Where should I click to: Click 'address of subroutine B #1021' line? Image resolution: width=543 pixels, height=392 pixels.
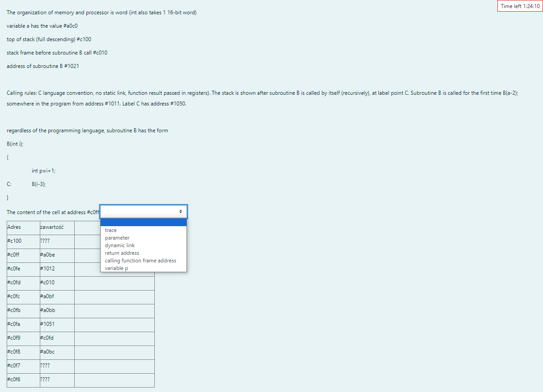click(x=43, y=66)
